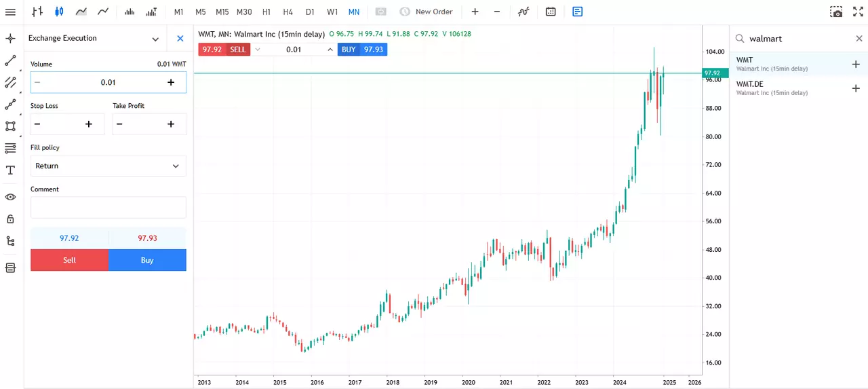Switch chart to area chart type
868x389 pixels.
(x=81, y=12)
